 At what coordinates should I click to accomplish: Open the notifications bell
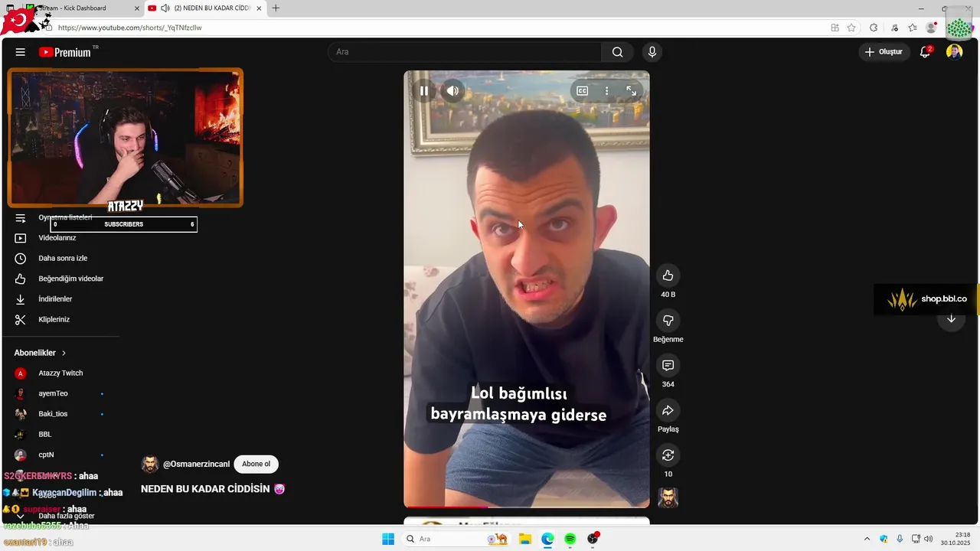pyautogui.click(x=925, y=52)
